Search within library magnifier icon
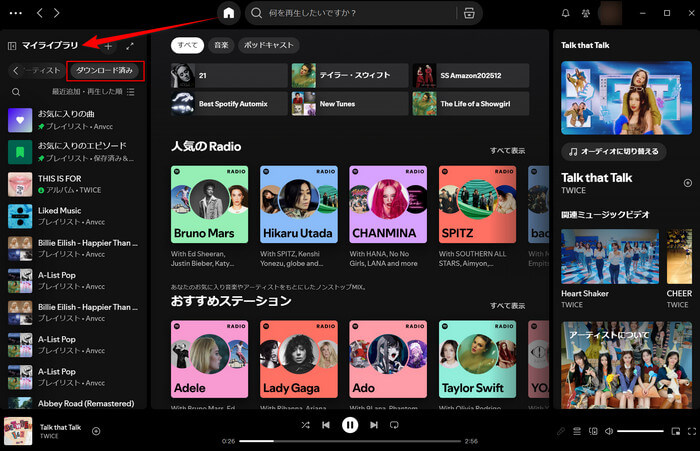 [16, 92]
